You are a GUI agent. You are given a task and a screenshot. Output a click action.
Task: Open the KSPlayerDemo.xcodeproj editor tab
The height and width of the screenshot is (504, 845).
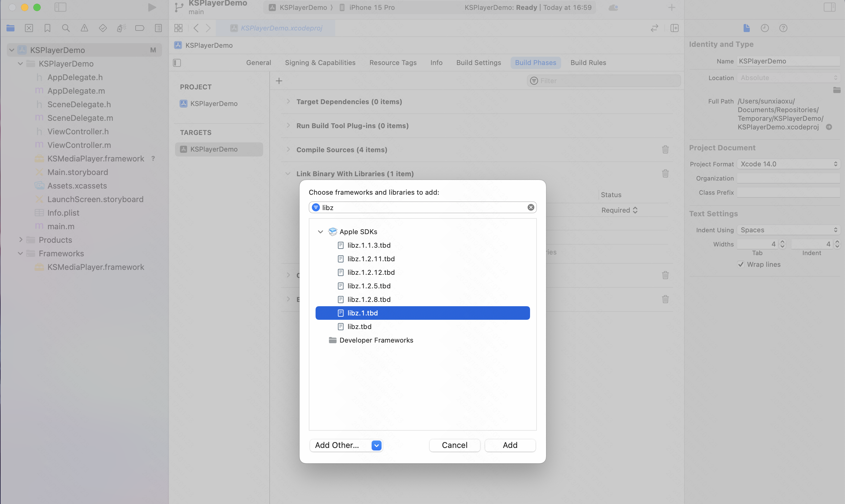276,28
